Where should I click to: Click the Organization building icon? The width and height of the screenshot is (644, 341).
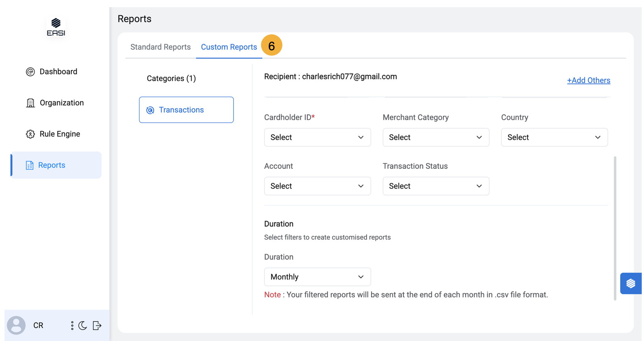click(30, 103)
